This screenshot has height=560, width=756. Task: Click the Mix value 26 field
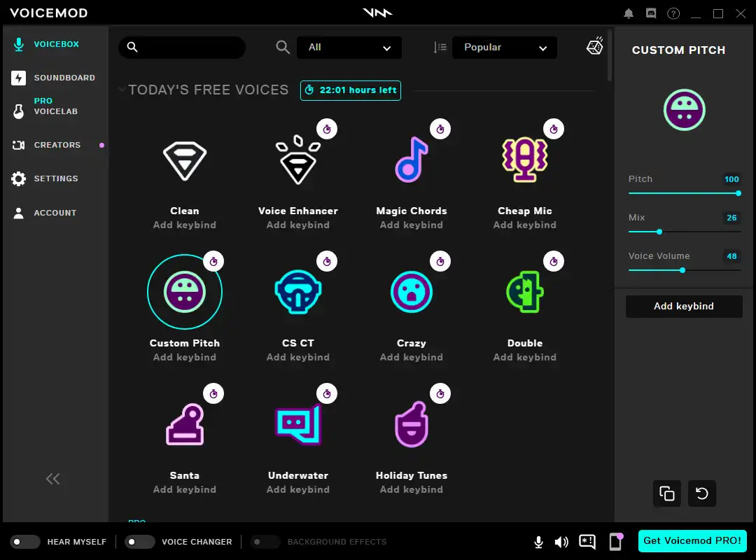pyautogui.click(x=731, y=218)
